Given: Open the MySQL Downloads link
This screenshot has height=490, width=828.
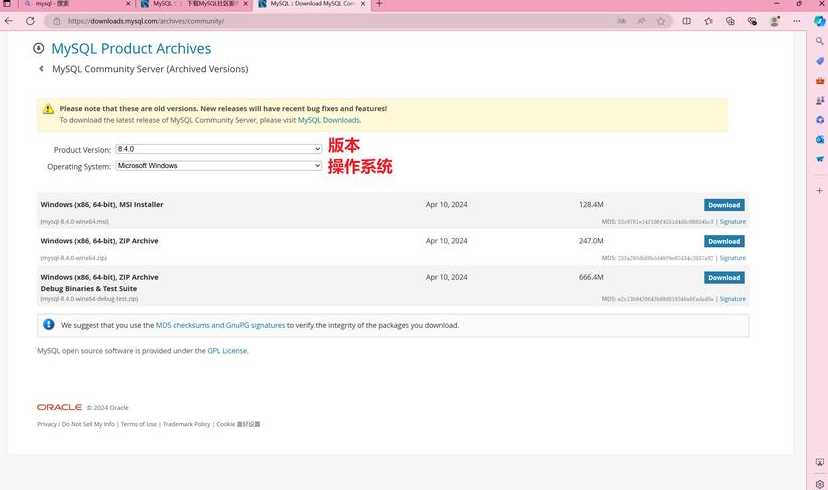Looking at the screenshot, I should coord(328,120).
